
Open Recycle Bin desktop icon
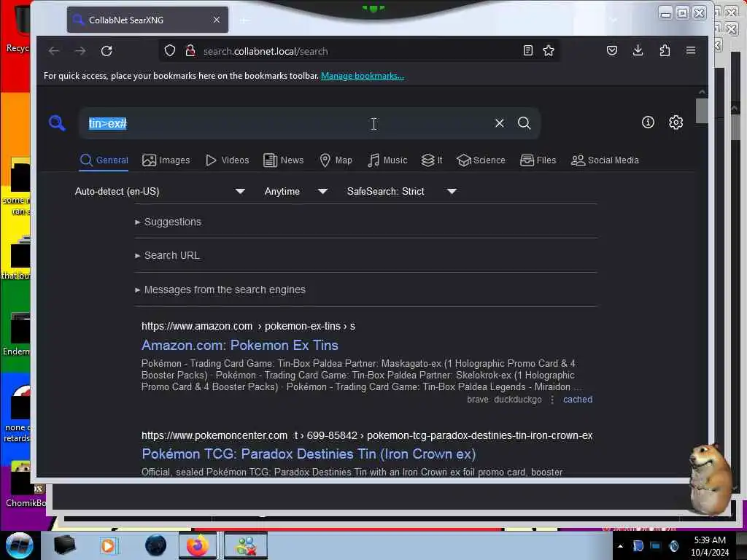pyautogui.click(x=18, y=28)
